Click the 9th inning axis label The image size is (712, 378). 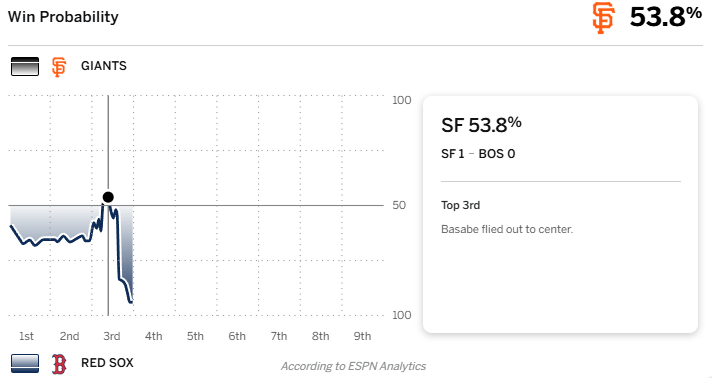tap(362, 336)
